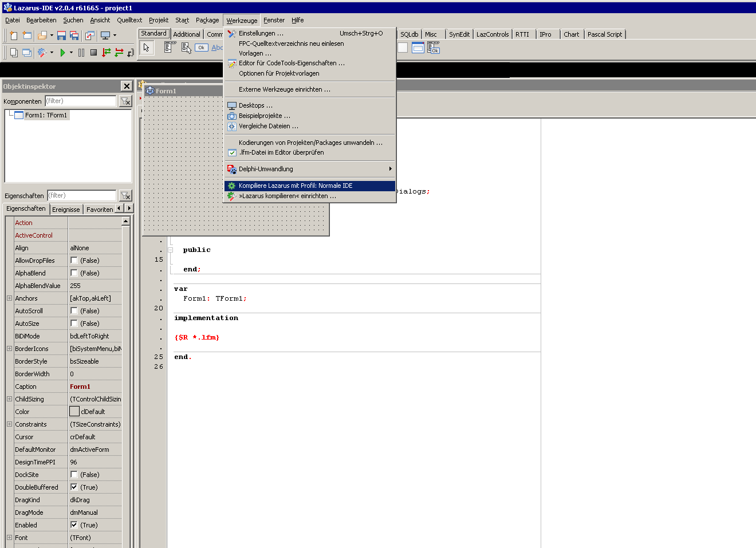Click the Pause debugger toolbar icon
The image size is (756, 548).
(x=81, y=53)
